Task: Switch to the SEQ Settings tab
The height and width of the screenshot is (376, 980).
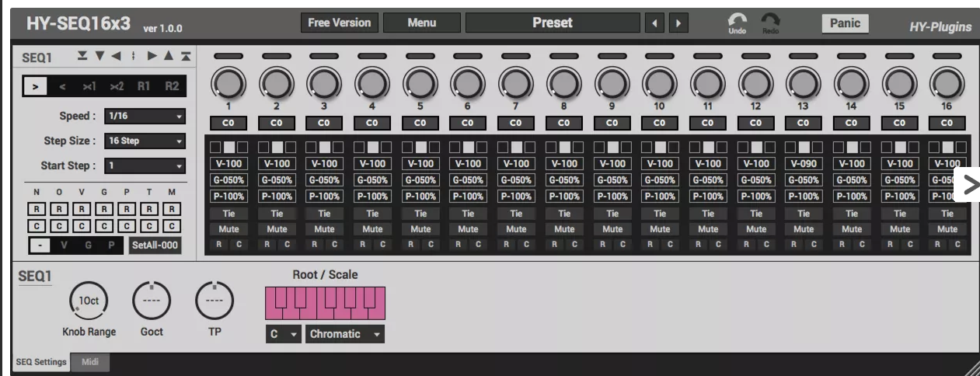Action: coord(40,362)
